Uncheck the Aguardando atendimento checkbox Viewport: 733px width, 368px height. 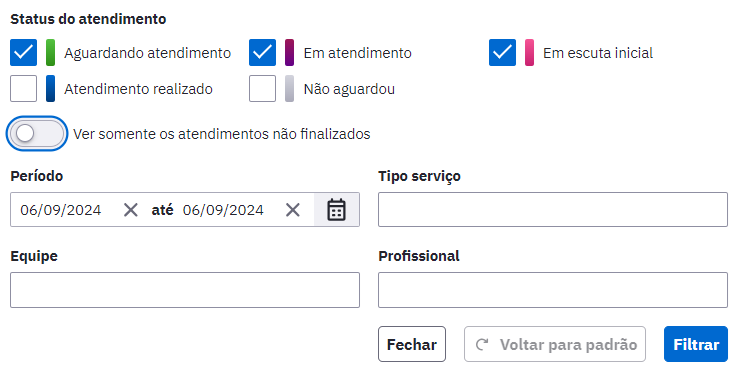click(x=23, y=53)
